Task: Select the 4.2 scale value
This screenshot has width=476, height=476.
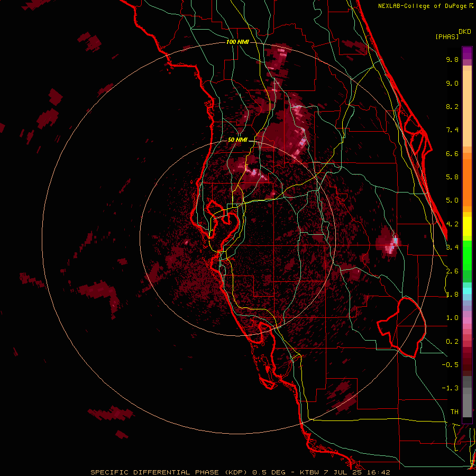Action: pyautogui.click(x=452, y=224)
